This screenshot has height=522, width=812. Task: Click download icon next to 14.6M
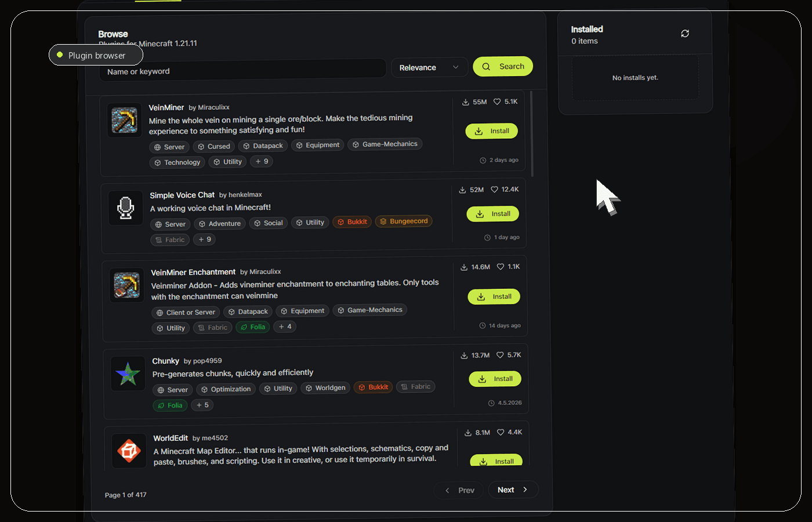[464, 267]
